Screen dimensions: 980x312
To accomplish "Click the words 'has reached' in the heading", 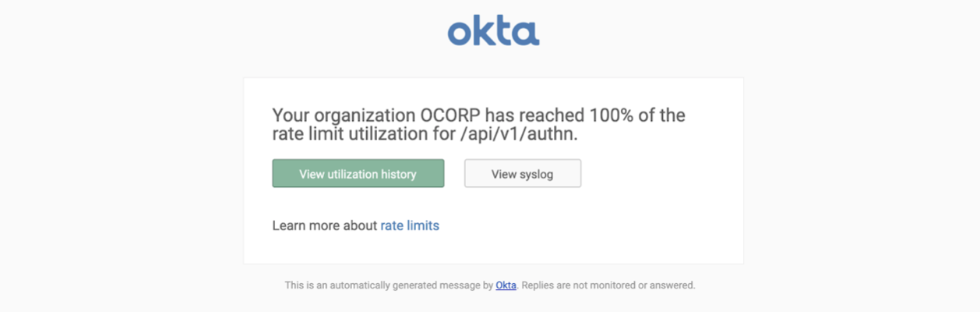I will pos(539,115).
